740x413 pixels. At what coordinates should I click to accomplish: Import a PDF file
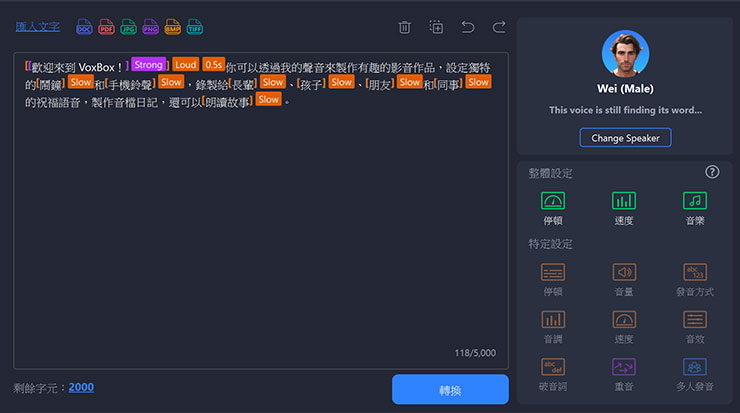point(106,27)
